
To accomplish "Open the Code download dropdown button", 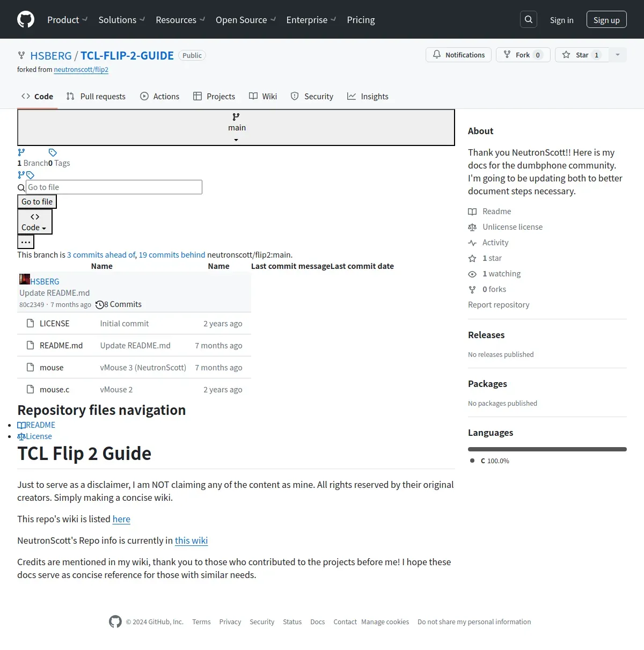I will (x=35, y=222).
